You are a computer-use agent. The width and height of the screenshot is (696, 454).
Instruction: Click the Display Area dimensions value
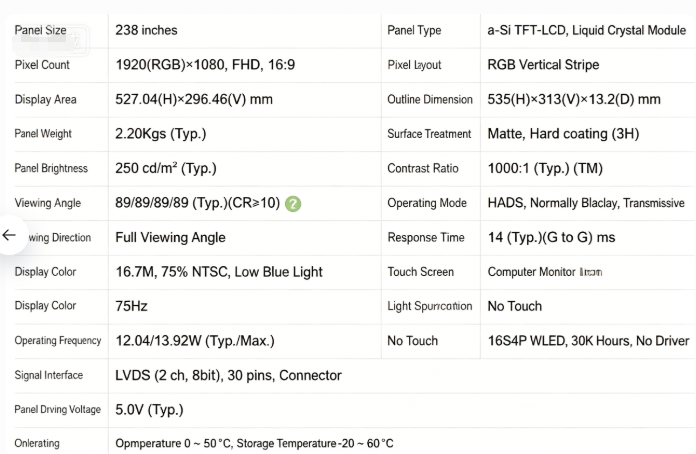[x=194, y=99]
